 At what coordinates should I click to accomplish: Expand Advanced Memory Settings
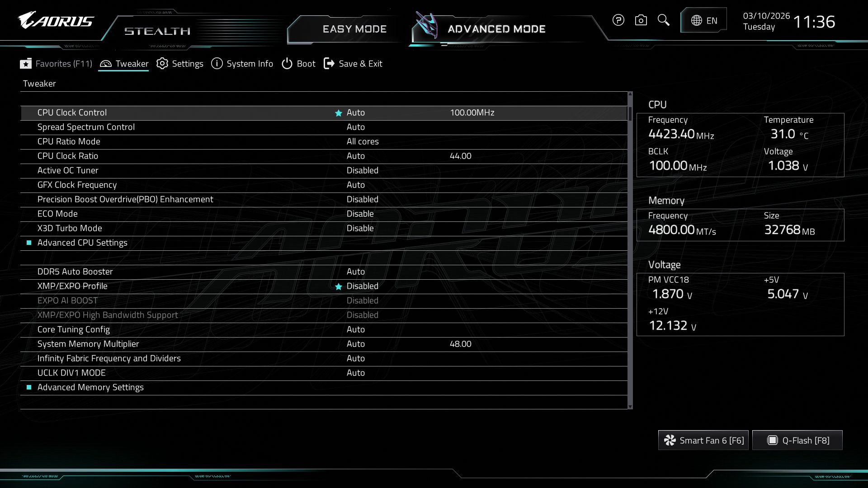(90, 387)
